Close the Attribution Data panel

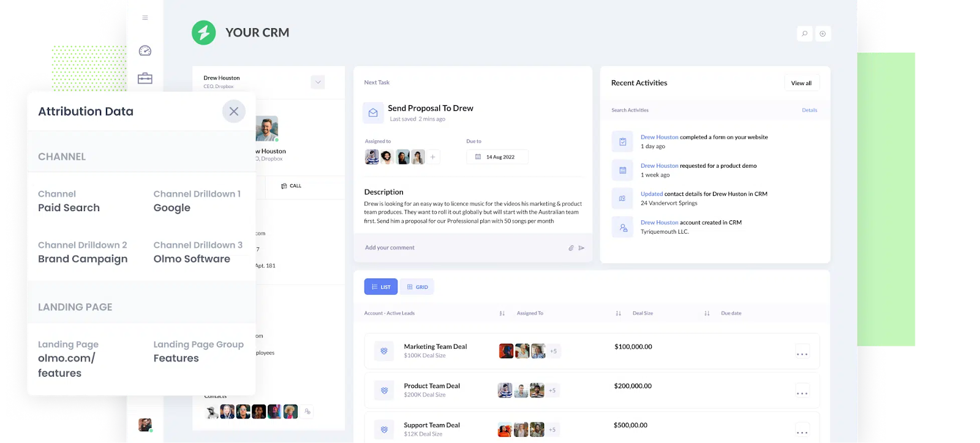pyautogui.click(x=234, y=111)
